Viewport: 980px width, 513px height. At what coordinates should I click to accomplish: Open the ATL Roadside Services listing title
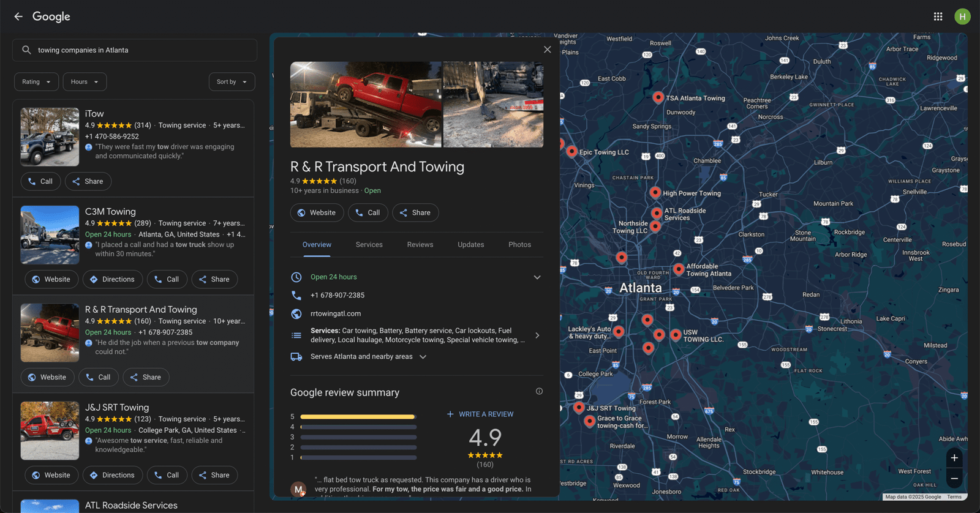131,505
